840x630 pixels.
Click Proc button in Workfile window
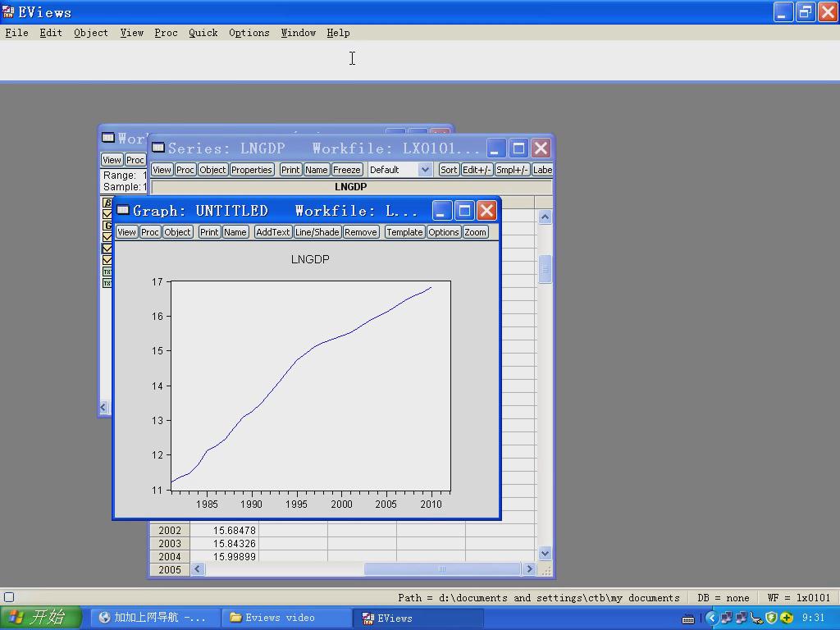click(135, 160)
